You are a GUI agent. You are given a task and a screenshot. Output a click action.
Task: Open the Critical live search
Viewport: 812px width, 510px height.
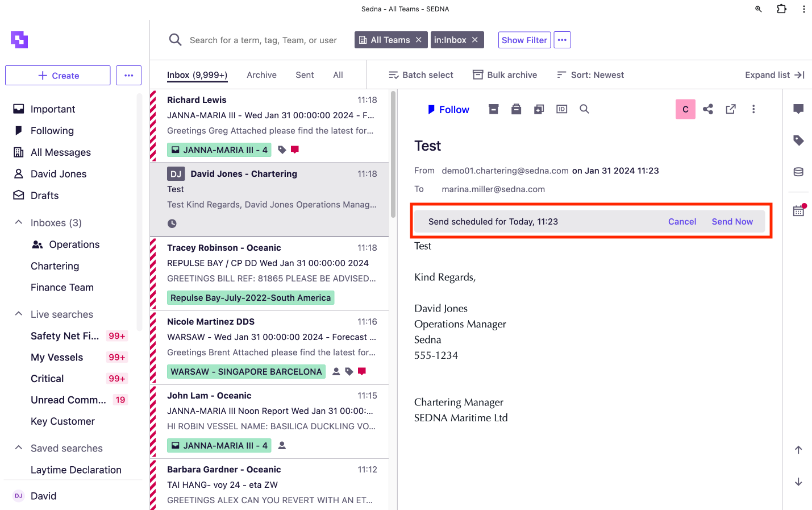pyautogui.click(x=47, y=379)
